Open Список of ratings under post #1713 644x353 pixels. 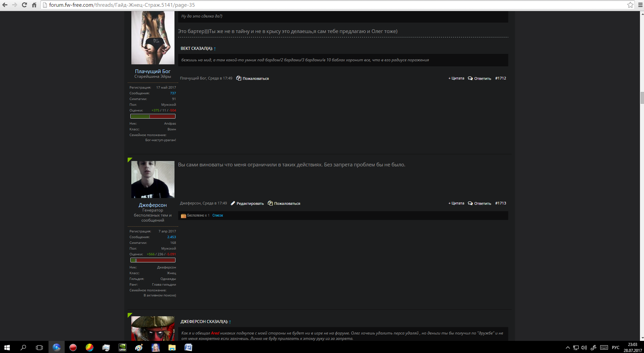coord(218,216)
